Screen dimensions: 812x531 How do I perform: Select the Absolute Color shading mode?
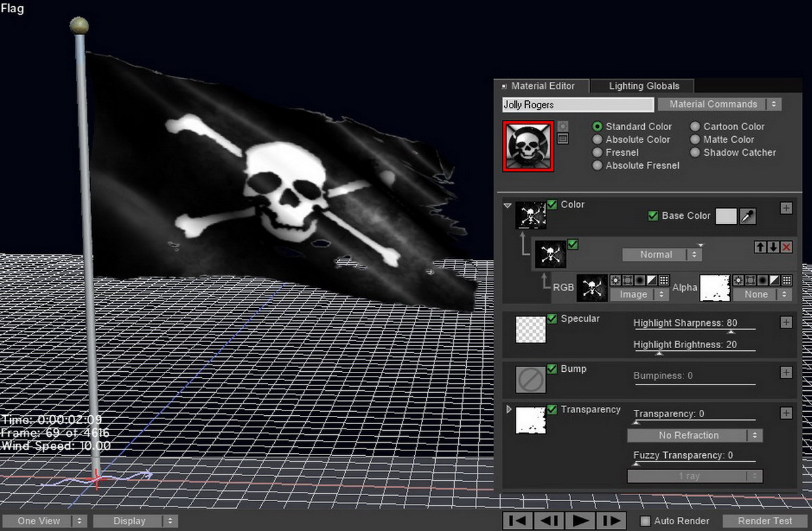[597, 140]
